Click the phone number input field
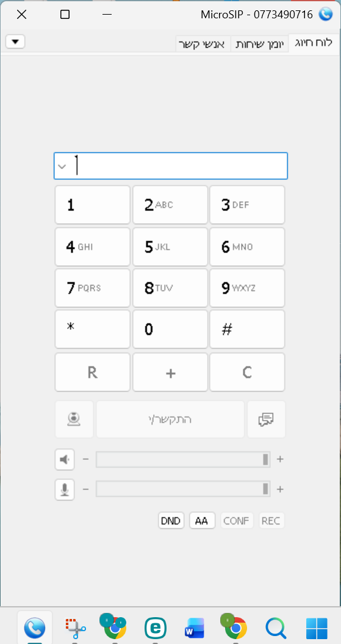341x644 pixels. tap(171, 166)
